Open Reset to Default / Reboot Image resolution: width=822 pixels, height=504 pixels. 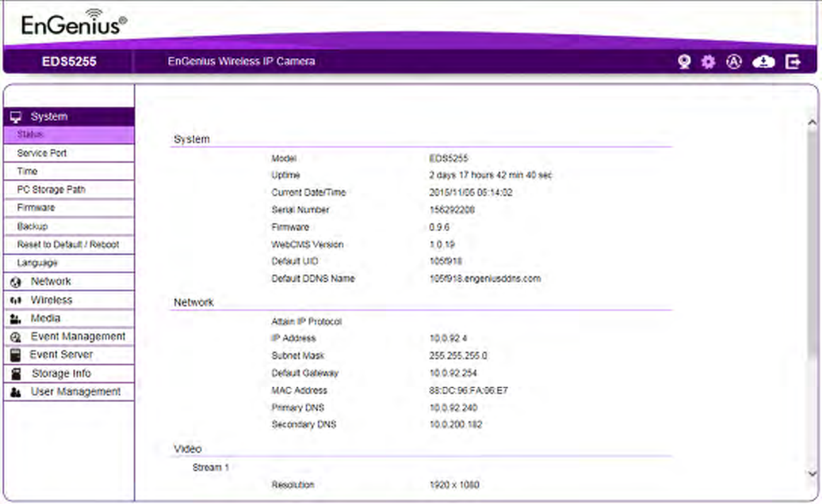pyautogui.click(x=69, y=244)
